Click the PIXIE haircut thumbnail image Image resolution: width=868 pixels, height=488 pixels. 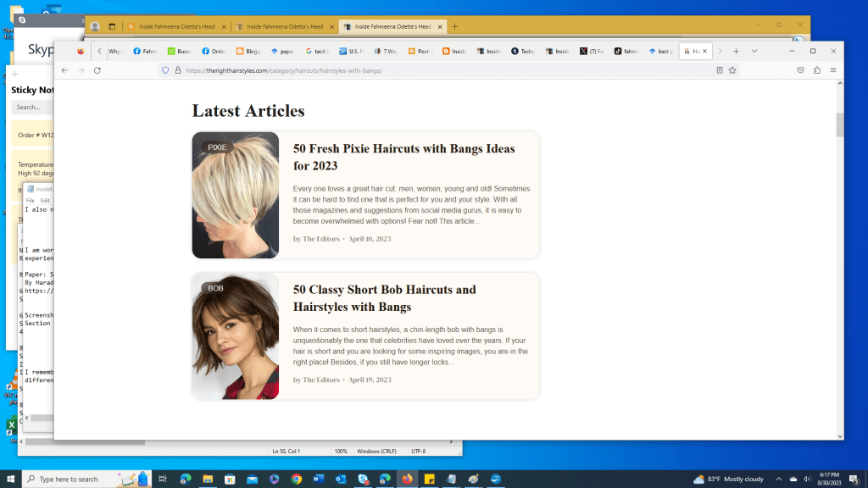pyautogui.click(x=235, y=195)
